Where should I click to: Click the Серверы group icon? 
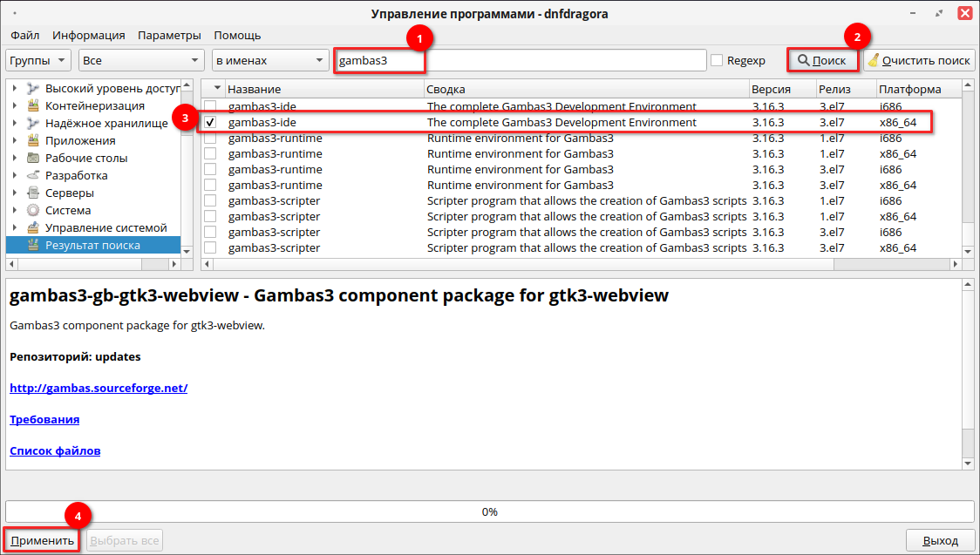point(34,193)
